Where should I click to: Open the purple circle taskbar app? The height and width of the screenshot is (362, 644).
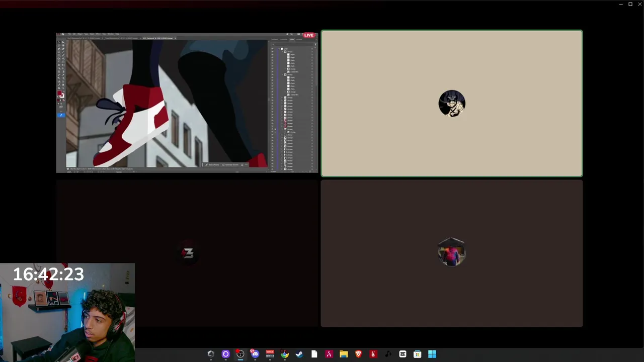(x=225, y=354)
